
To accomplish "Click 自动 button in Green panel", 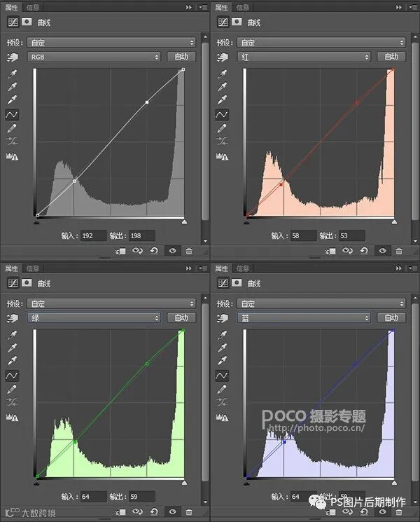I will (x=181, y=318).
